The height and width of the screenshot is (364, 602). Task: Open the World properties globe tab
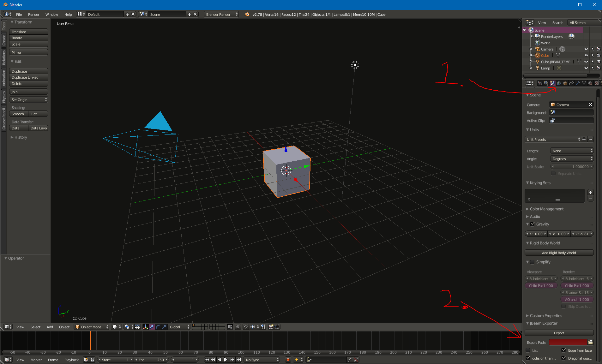point(559,83)
